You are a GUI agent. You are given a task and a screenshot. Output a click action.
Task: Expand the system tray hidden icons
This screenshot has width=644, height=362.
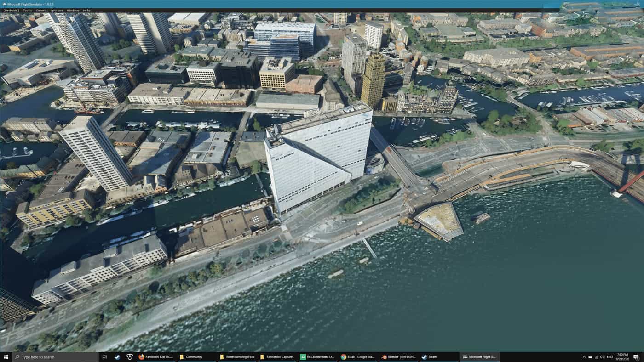click(x=584, y=357)
